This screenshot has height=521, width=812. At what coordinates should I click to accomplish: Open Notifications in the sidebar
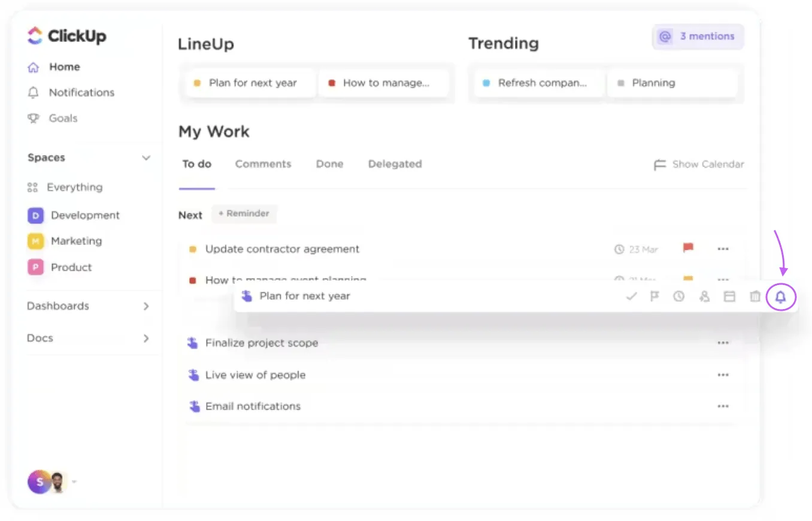pos(81,93)
